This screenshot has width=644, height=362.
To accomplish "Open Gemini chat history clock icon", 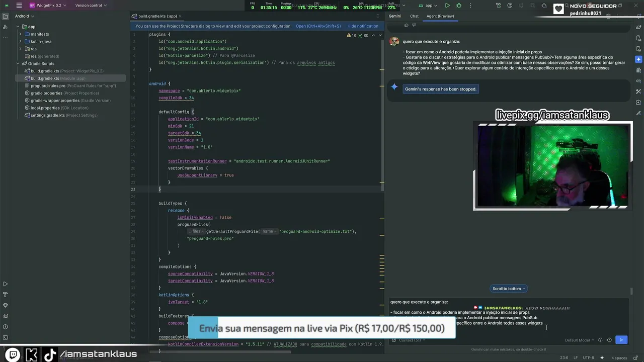I will tap(609, 340).
